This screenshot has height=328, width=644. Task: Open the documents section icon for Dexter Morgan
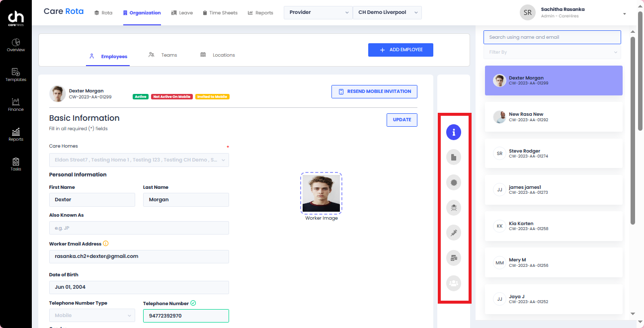coord(453,157)
